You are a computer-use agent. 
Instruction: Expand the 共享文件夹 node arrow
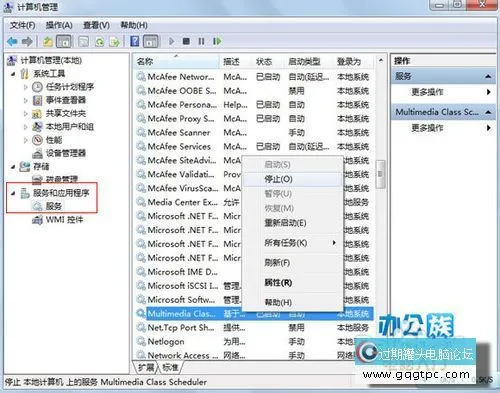26,114
